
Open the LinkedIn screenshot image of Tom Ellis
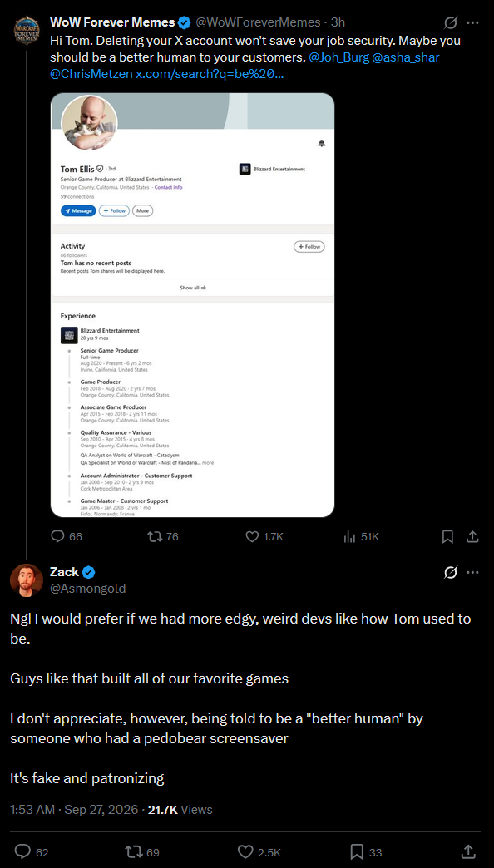(x=192, y=305)
